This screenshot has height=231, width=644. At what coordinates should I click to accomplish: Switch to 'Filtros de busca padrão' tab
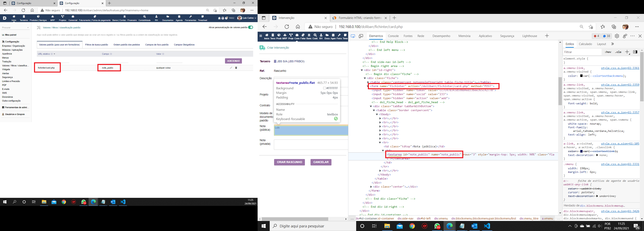[x=97, y=45]
